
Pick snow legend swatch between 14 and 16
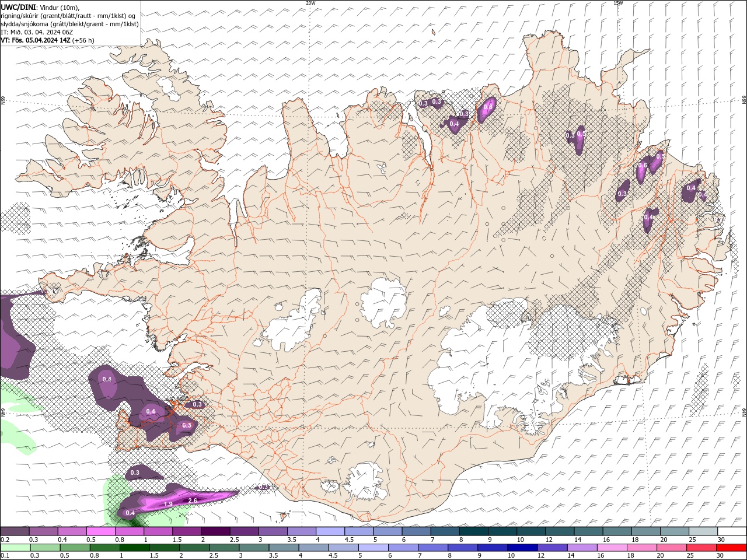click(x=588, y=531)
